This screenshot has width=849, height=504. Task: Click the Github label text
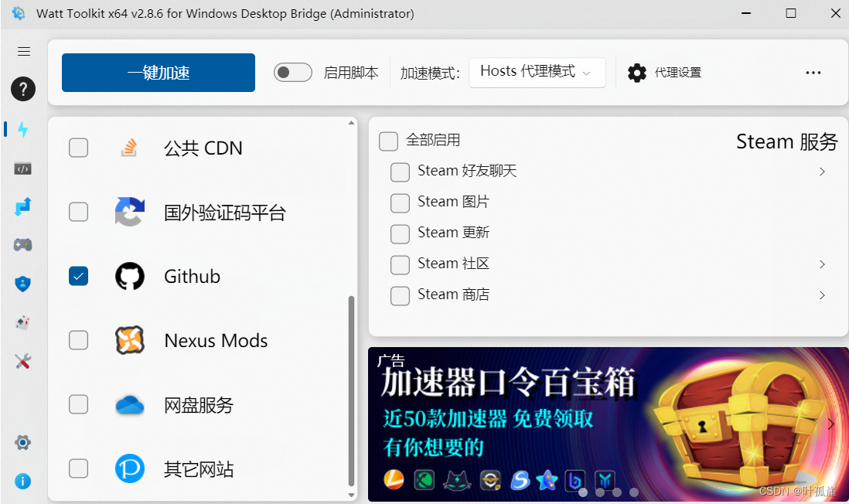click(193, 277)
